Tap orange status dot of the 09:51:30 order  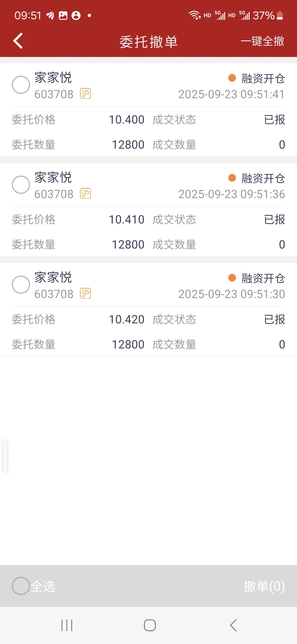click(x=232, y=278)
